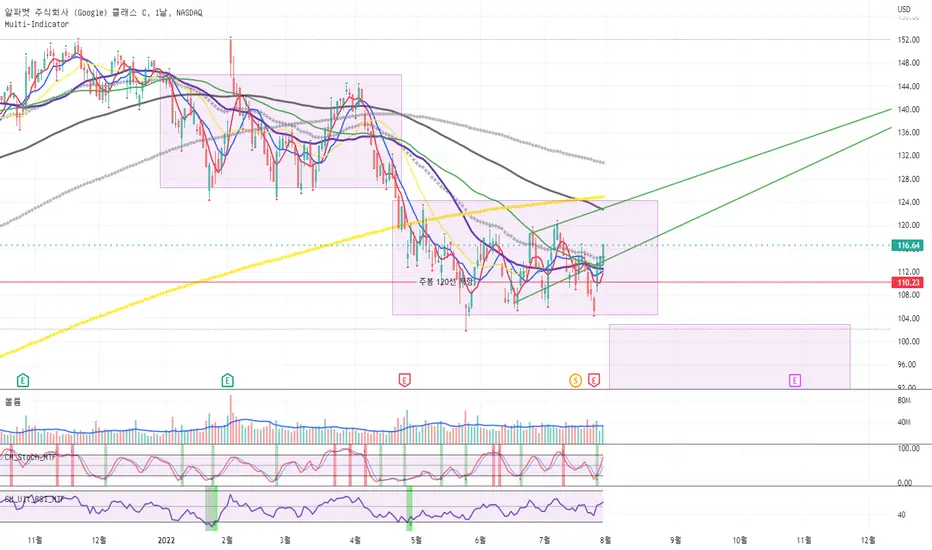
Task: Click the 40 value on RSI scale
Action: pyautogui.click(x=902, y=515)
